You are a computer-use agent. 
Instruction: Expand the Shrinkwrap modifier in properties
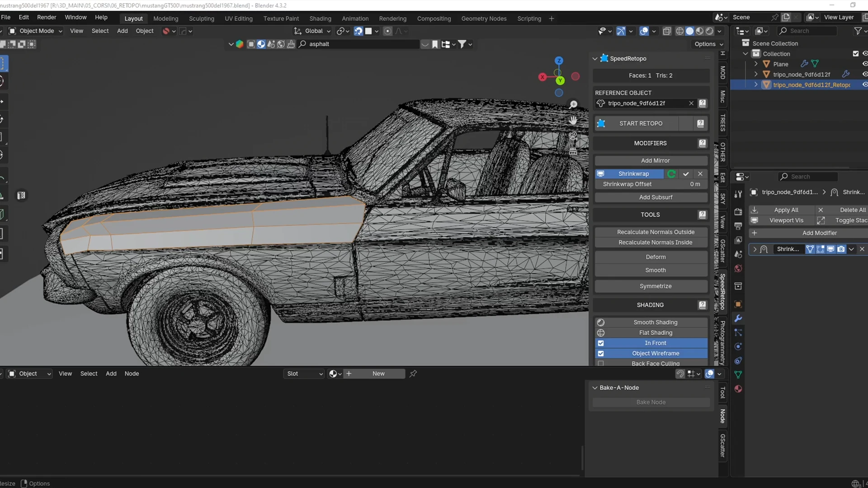pos(755,249)
